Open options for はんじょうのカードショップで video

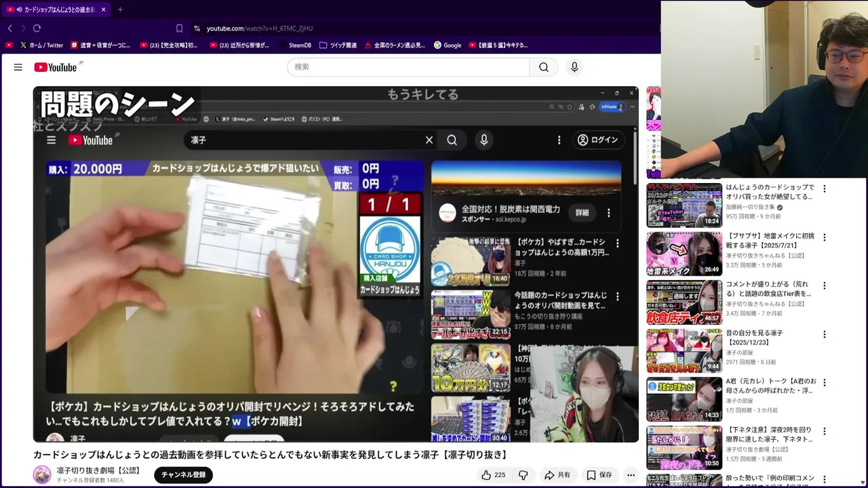coord(825,189)
